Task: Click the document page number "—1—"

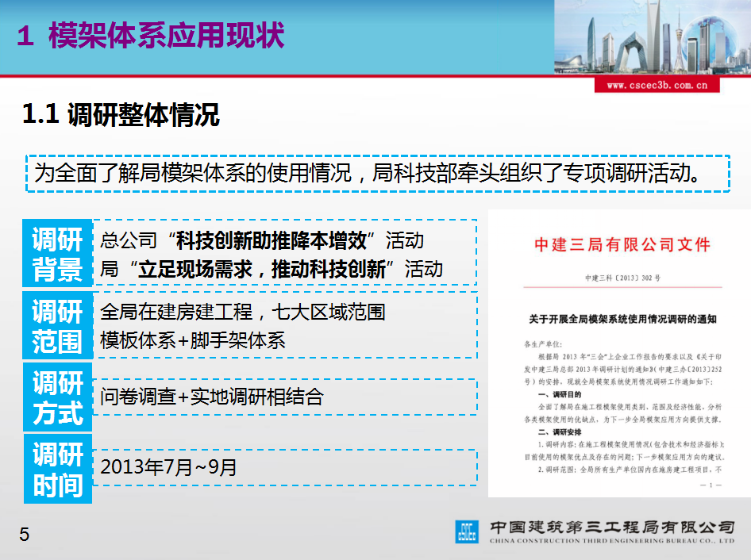Action: pos(711,485)
